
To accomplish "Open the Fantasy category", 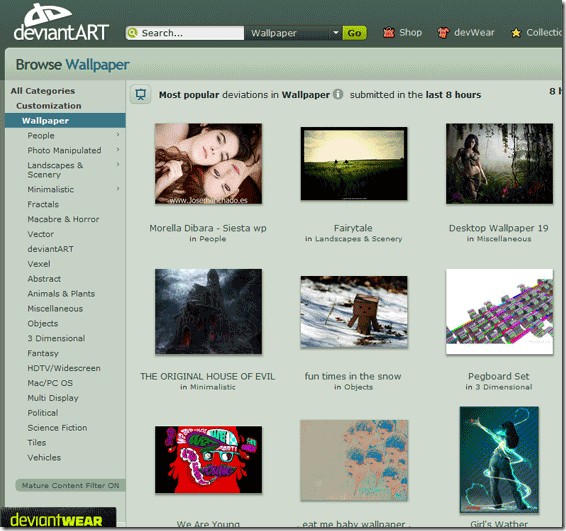I will tap(43, 353).
